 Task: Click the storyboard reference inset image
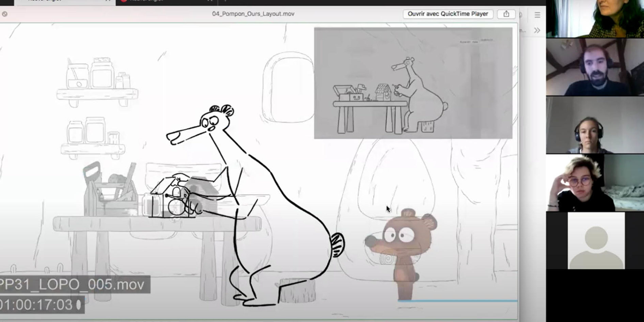[413, 83]
